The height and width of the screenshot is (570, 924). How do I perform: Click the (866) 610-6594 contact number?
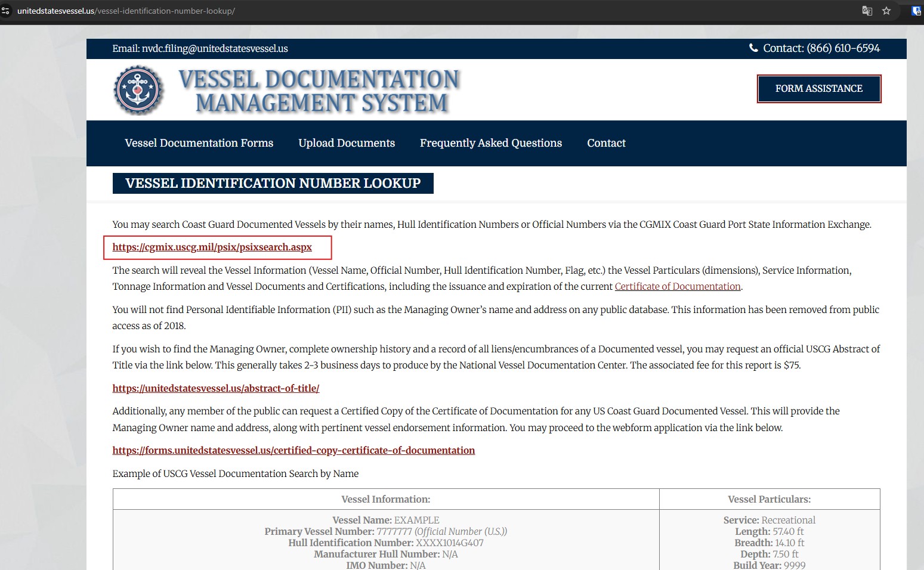(x=843, y=48)
